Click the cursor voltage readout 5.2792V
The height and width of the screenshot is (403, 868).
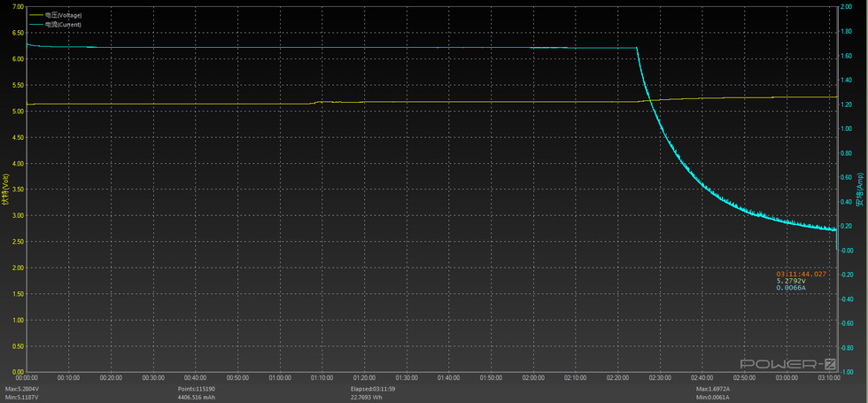791,281
